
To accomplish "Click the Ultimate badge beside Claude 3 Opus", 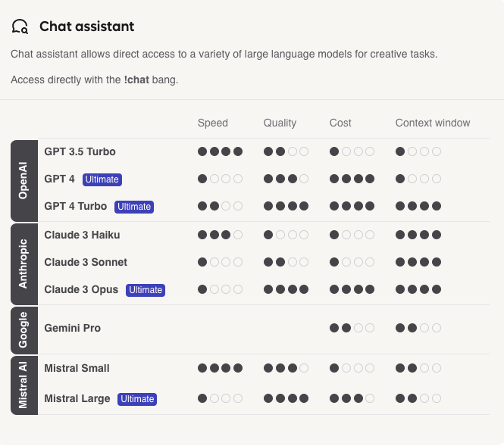I will click(x=146, y=290).
